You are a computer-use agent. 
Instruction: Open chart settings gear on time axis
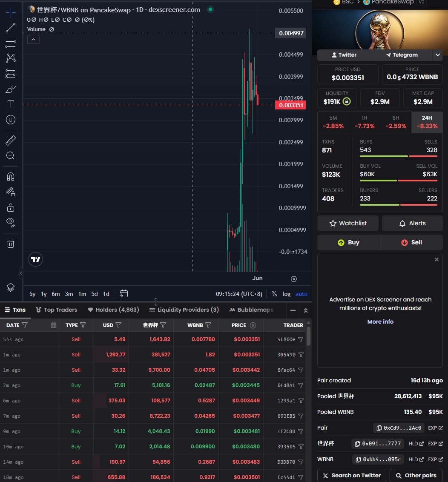coord(294,279)
